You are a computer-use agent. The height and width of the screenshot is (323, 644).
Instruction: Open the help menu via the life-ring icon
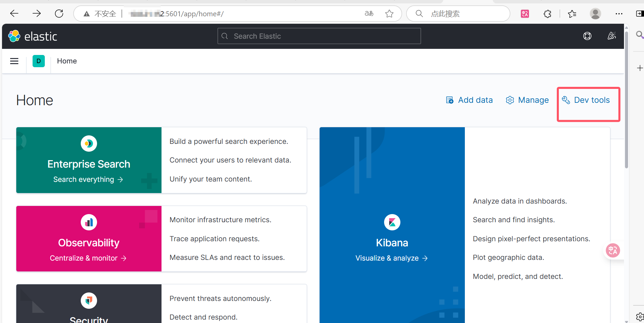click(x=587, y=36)
